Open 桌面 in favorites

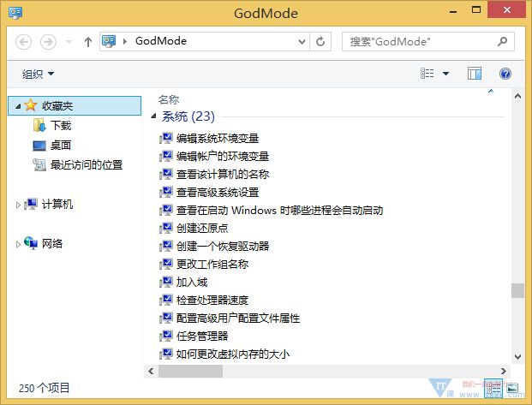(x=61, y=146)
